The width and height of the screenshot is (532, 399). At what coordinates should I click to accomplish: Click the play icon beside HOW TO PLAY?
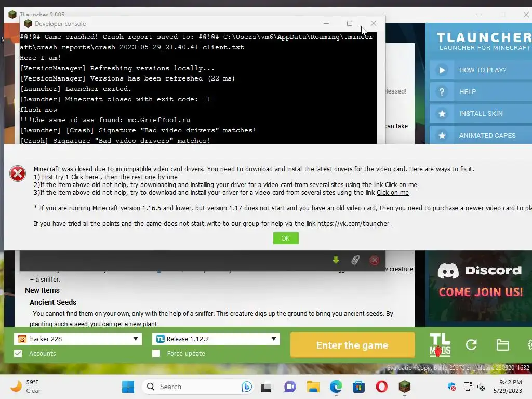pos(442,70)
